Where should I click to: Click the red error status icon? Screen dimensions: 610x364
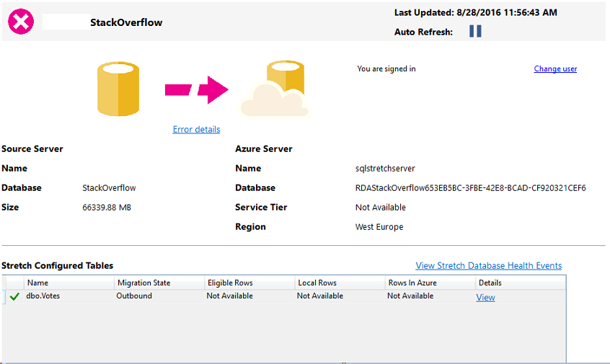pyautogui.click(x=21, y=22)
